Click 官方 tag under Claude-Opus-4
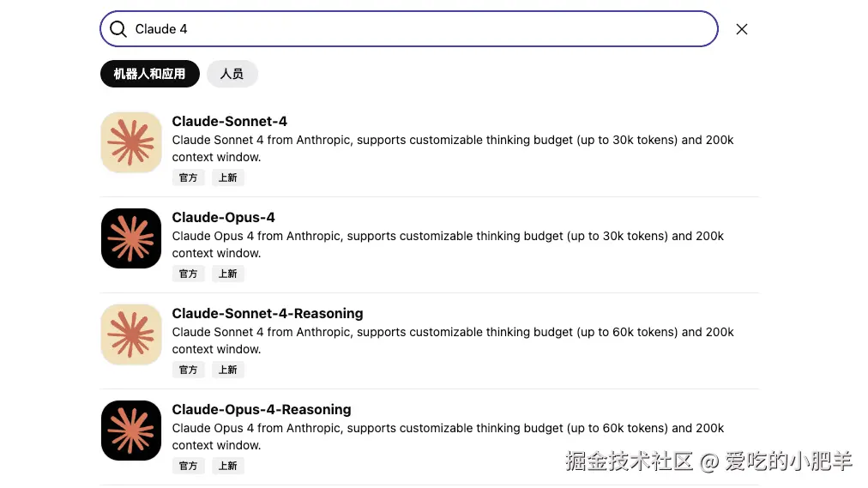The image size is (868, 488). 188,274
